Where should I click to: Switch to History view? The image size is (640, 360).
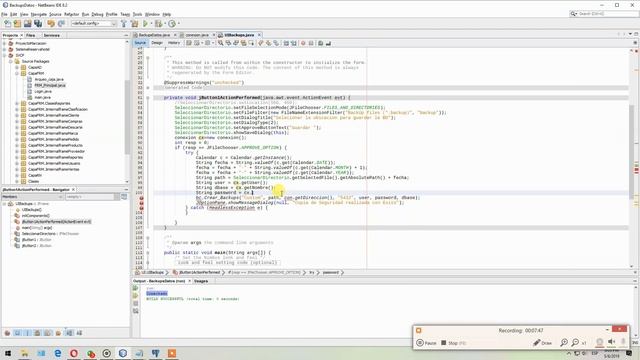coord(174,43)
